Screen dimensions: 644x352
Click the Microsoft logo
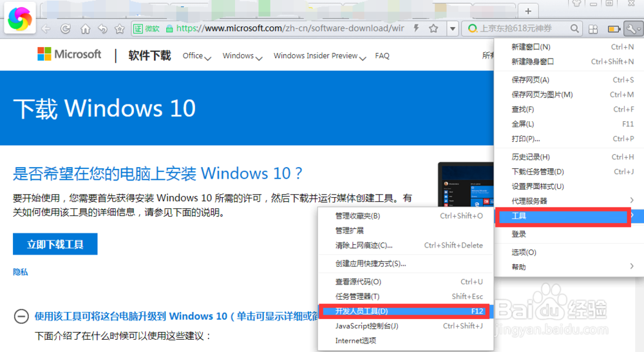point(69,54)
